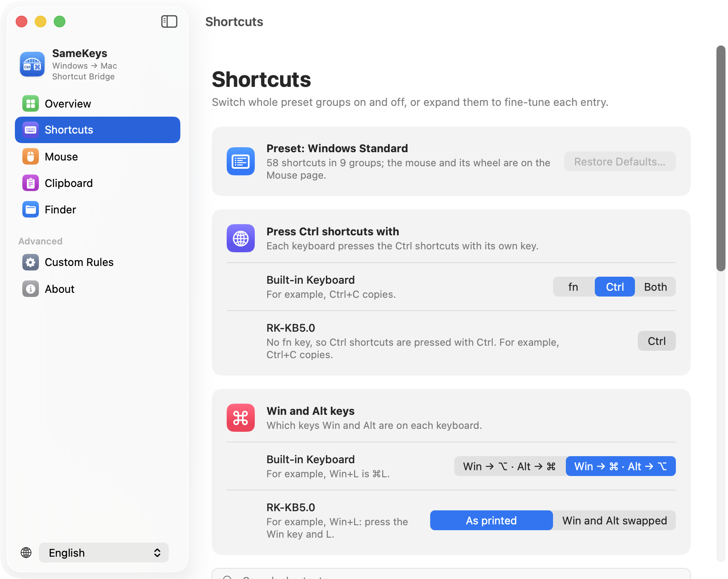
Task: Click the globe icon beside language selector
Action: point(26,553)
